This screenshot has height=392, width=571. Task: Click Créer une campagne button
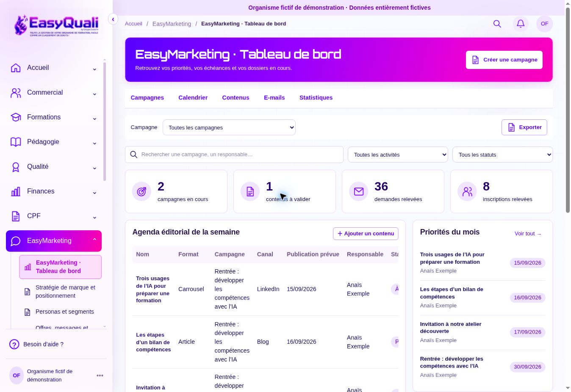click(504, 60)
